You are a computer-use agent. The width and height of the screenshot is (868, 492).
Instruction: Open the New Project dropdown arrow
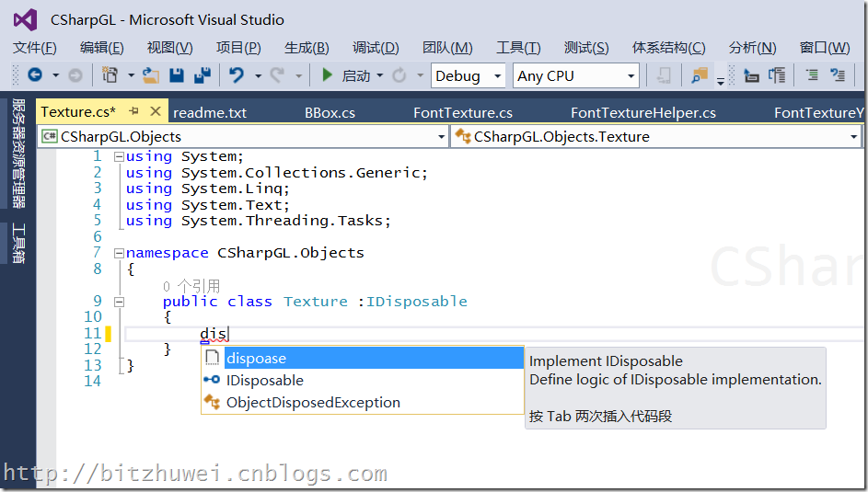click(x=132, y=75)
